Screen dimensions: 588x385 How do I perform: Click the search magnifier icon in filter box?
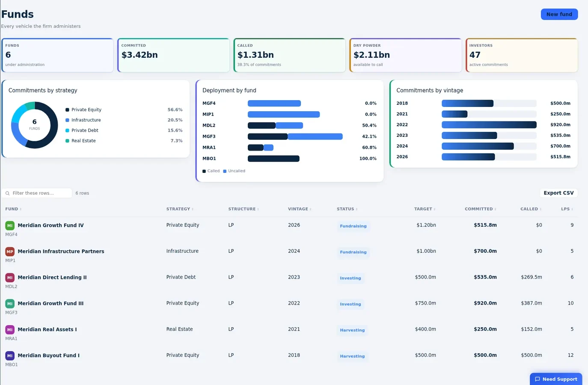point(7,193)
